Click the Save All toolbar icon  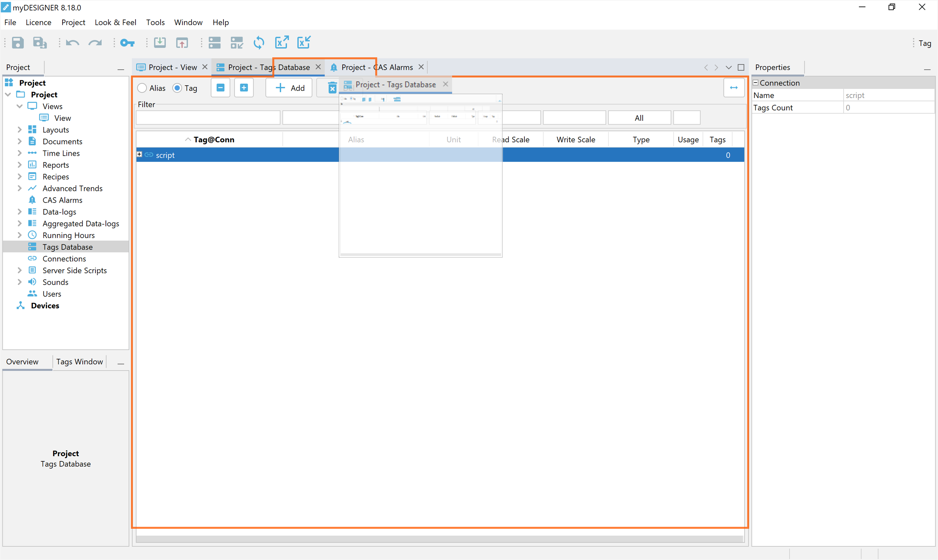click(40, 43)
